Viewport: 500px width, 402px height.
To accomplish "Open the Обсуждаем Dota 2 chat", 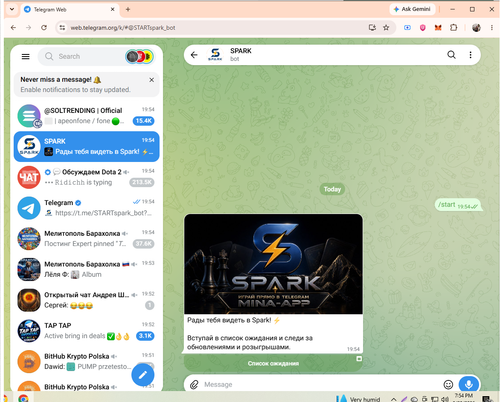I will click(86, 177).
